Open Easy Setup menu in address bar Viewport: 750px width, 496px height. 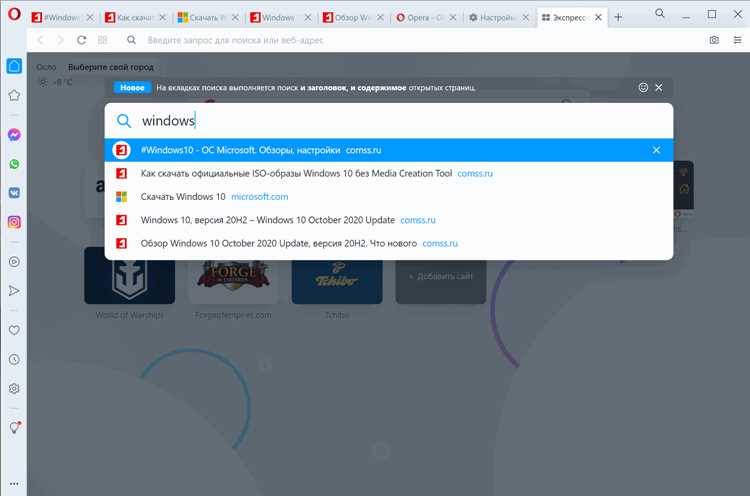pos(737,40)
